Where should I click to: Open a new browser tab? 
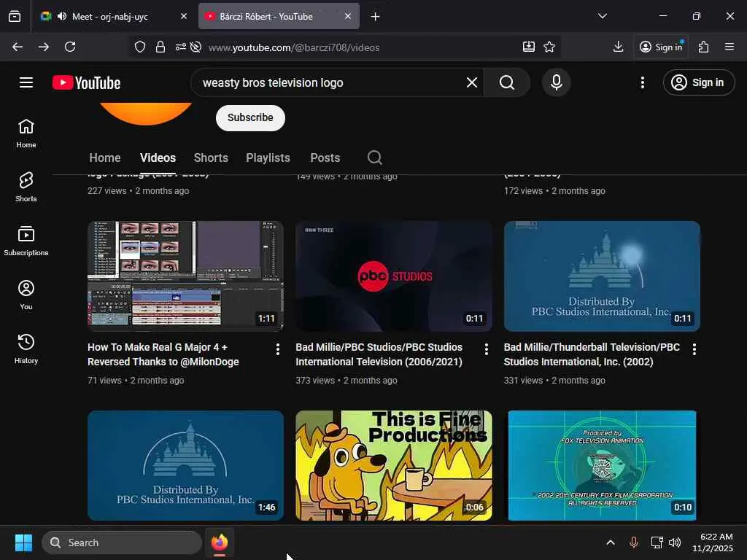click(x=376, y=16)
